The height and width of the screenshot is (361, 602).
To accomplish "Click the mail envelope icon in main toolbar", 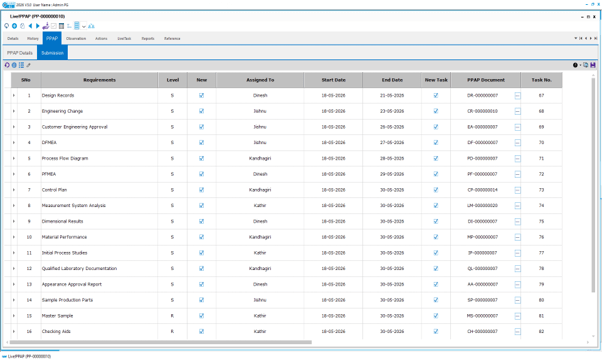I will click(x=54, y=26).
